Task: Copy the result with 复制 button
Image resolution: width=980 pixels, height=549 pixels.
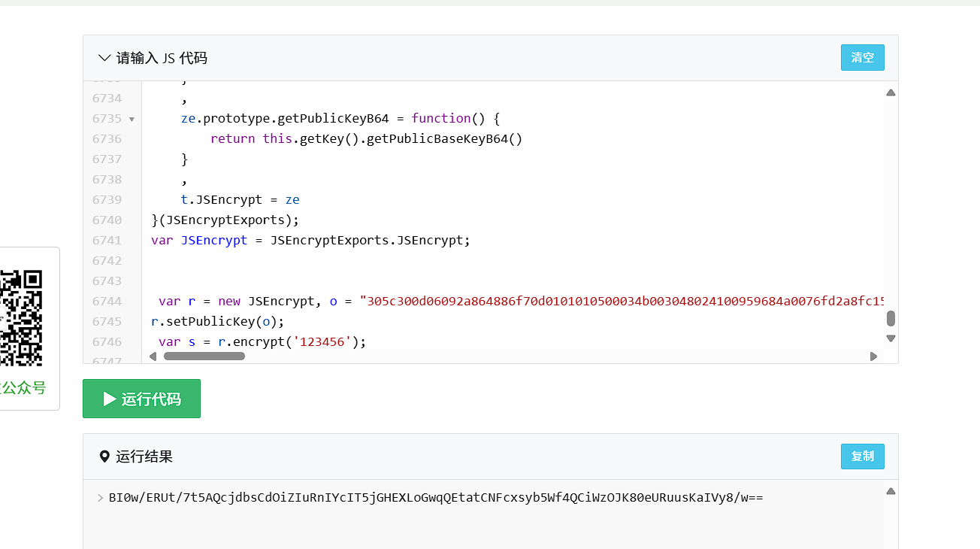Action: [x=862, y=456]
